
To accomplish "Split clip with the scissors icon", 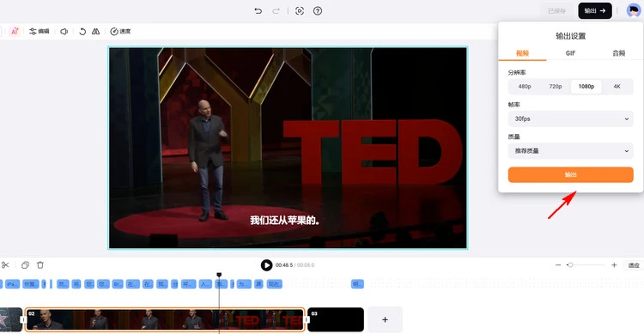I will pyautogui.click(x=5, y=265).
